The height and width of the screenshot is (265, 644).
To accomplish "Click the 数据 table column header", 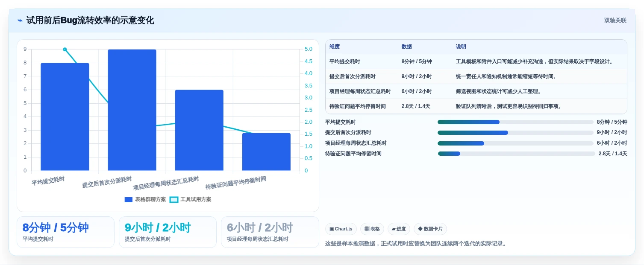I will click(x=407, y=47).
